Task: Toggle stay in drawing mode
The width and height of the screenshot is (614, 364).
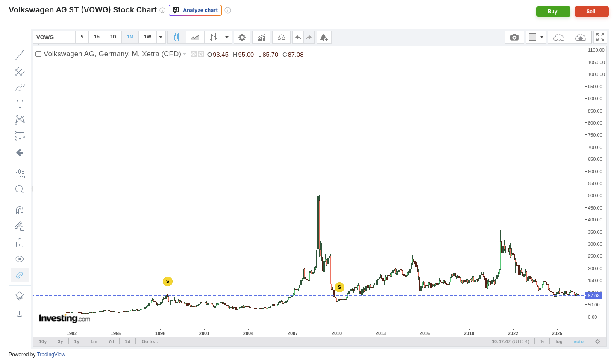Action: click(x=20, y=227)
